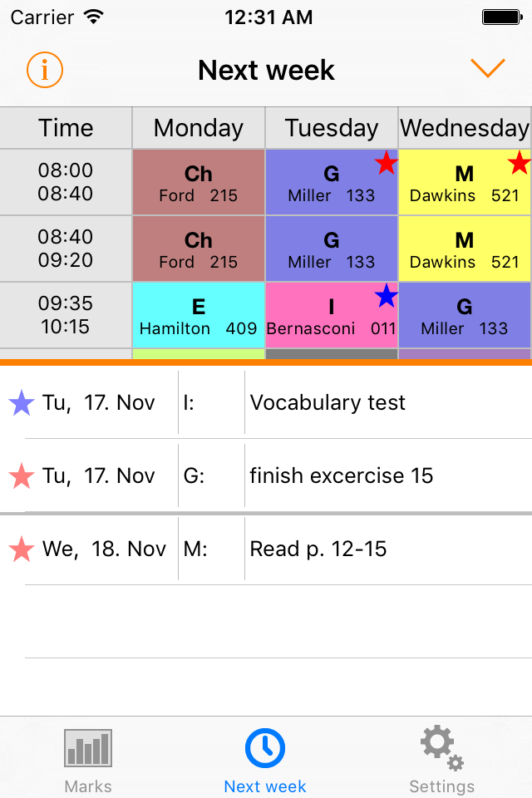Open the Settings gear tab
Image resolution: width=532 pixels, height=798 pixels.
441,761
